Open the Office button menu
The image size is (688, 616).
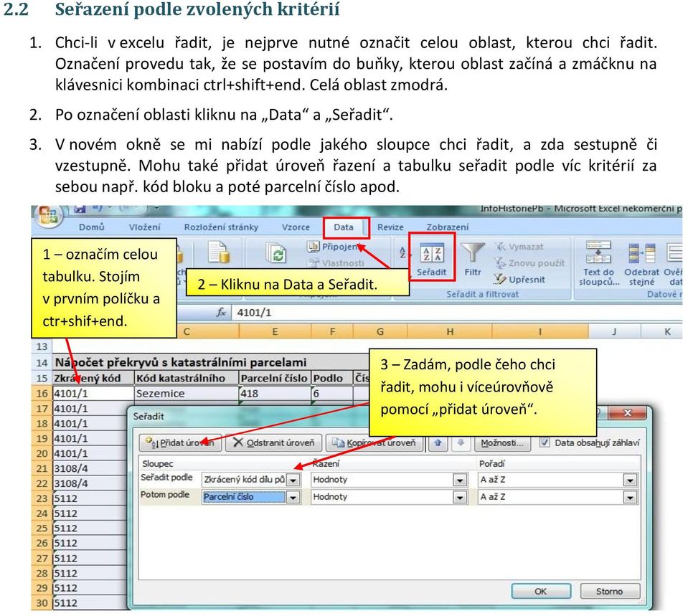pos(48,215)
